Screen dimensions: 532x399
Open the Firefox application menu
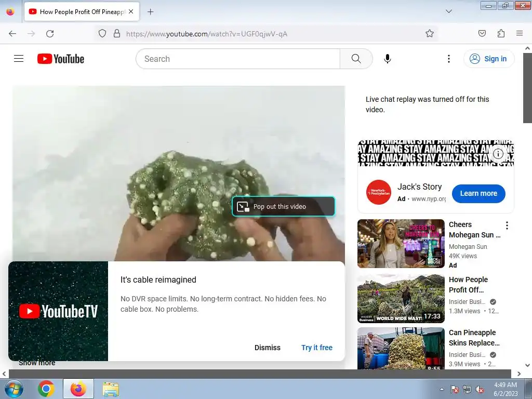(x=520, y=34)
